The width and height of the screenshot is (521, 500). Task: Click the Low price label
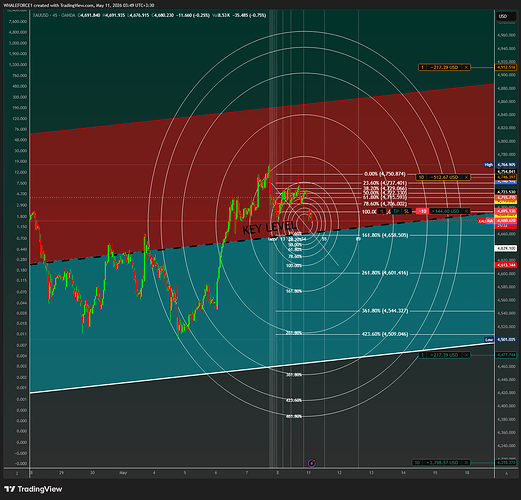coord(489,340)
